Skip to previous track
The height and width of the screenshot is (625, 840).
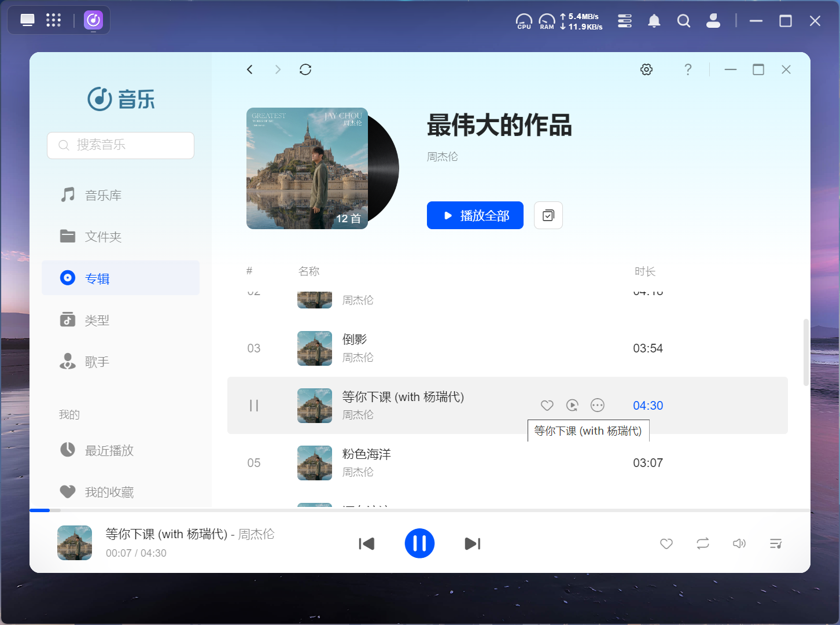[x=366, y=543]
